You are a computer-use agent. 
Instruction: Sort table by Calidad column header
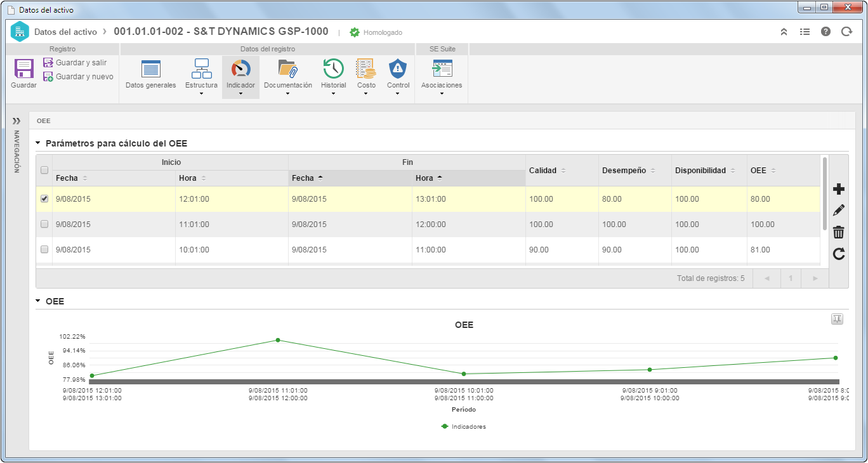[542, 171]
